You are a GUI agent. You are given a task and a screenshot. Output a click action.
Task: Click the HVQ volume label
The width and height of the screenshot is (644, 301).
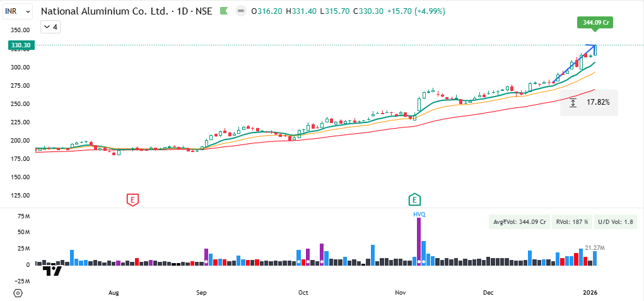[419, 214]
